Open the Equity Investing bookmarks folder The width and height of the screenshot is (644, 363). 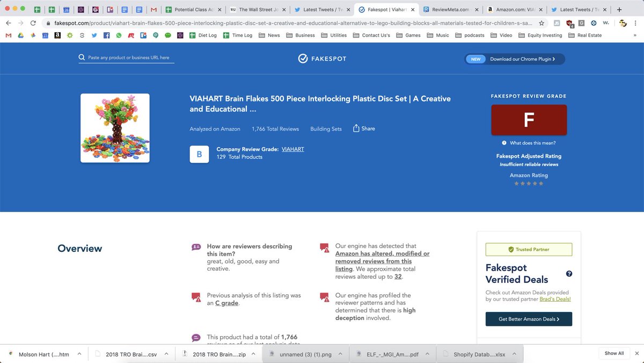[x=540, y=35]
